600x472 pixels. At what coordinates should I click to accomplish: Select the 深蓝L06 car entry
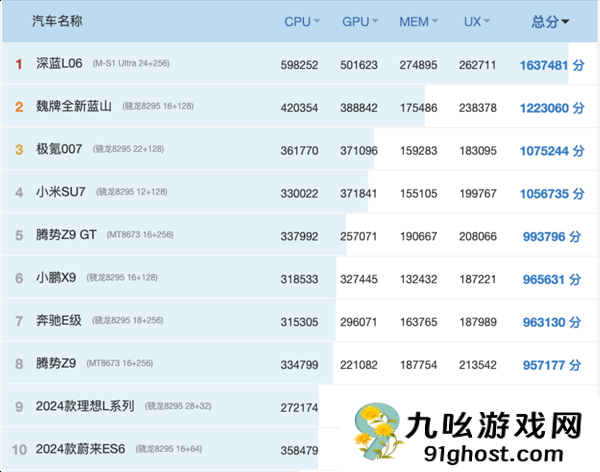61,64
